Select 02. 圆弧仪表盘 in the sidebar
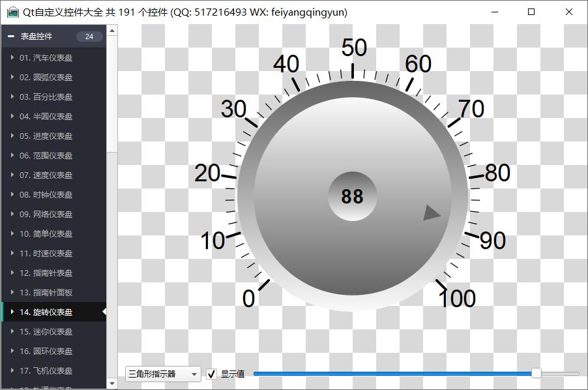This screenshot has width=588, height=390. pos(46,77)
